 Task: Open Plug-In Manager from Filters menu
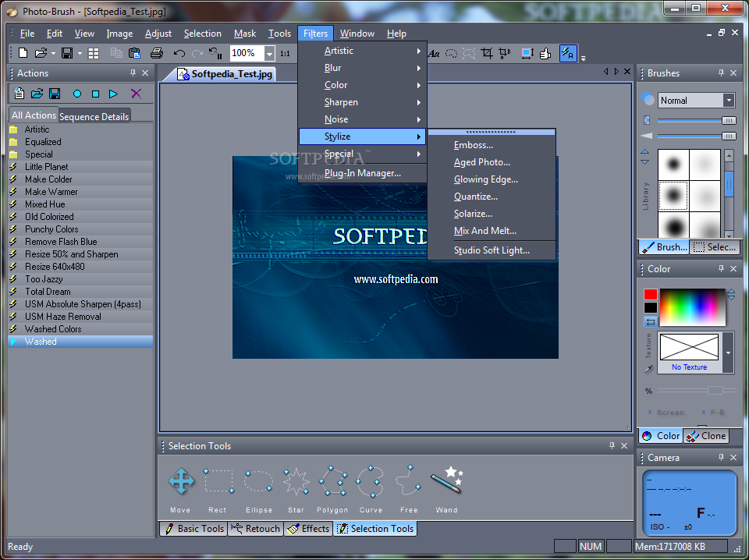[x=362, y=173]
